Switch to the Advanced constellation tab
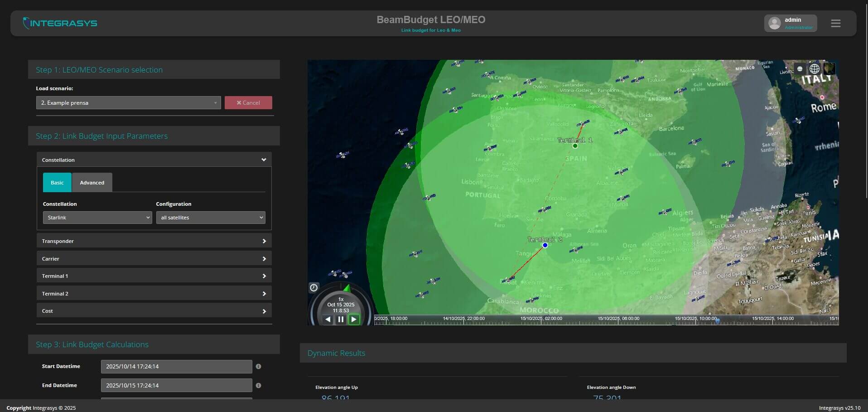 click(92, 183)
